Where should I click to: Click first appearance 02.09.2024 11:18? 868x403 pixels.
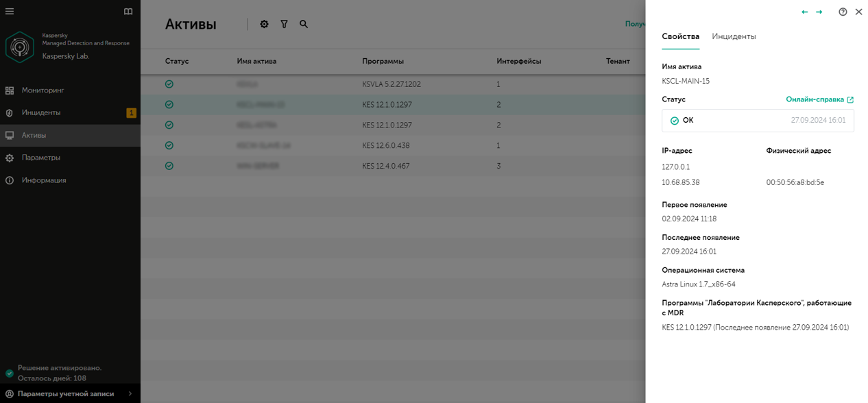[x=689, y=219]
